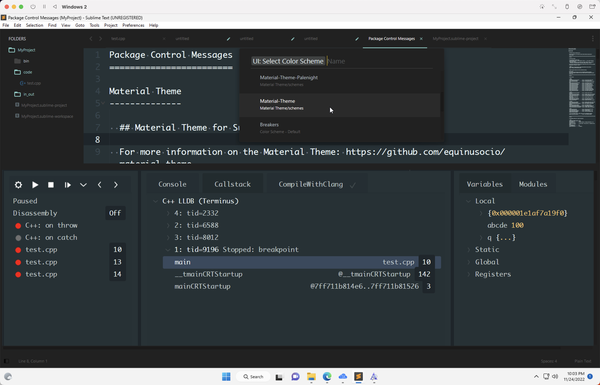Open the Project menu
This screenshot has width=600, height=385.
click(x=111, y=25)
